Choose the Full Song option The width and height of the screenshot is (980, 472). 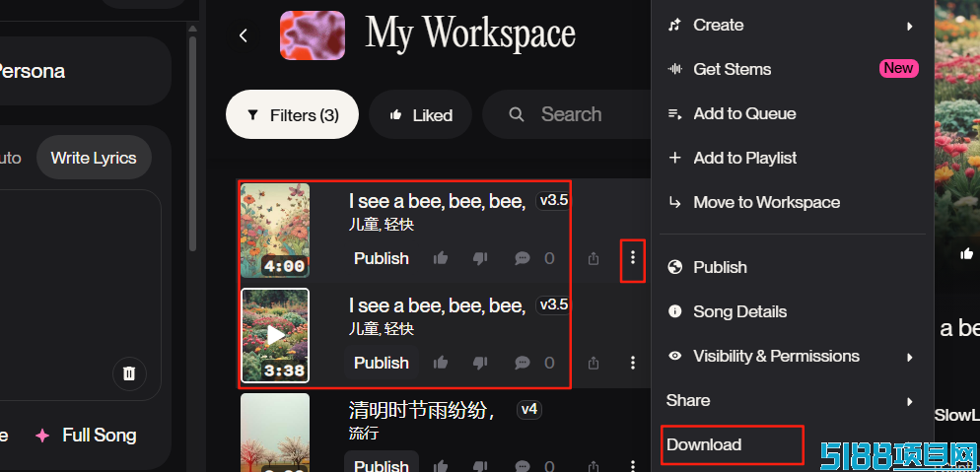click(86, 436)
